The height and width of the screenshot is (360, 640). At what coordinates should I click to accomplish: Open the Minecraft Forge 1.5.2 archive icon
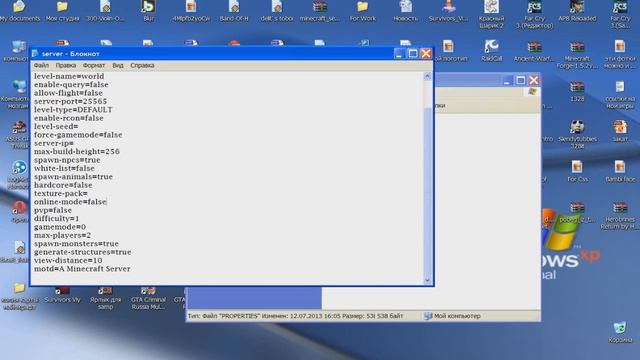[577, 54]
